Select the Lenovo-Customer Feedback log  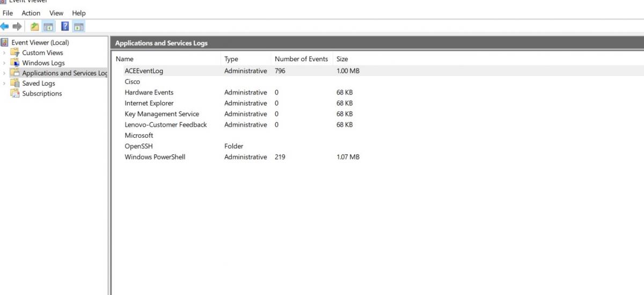pyautogui.click(x=166, y=124)
